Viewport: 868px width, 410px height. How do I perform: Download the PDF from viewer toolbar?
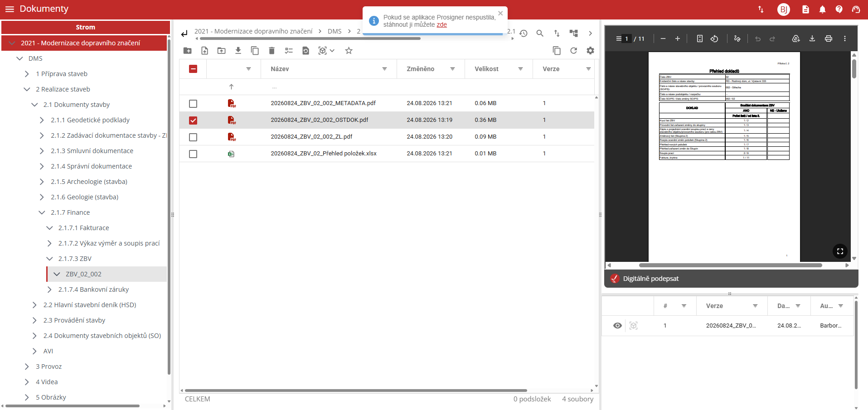[812, 39]
